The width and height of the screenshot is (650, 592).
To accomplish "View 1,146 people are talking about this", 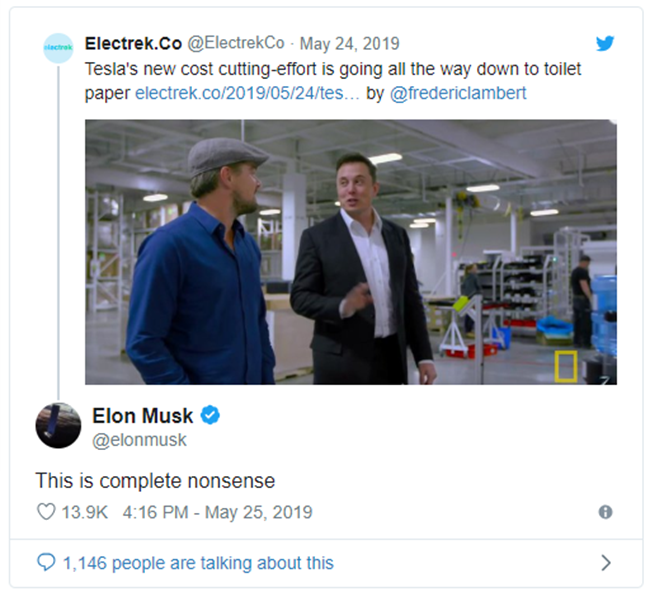I will pos(198,563).
